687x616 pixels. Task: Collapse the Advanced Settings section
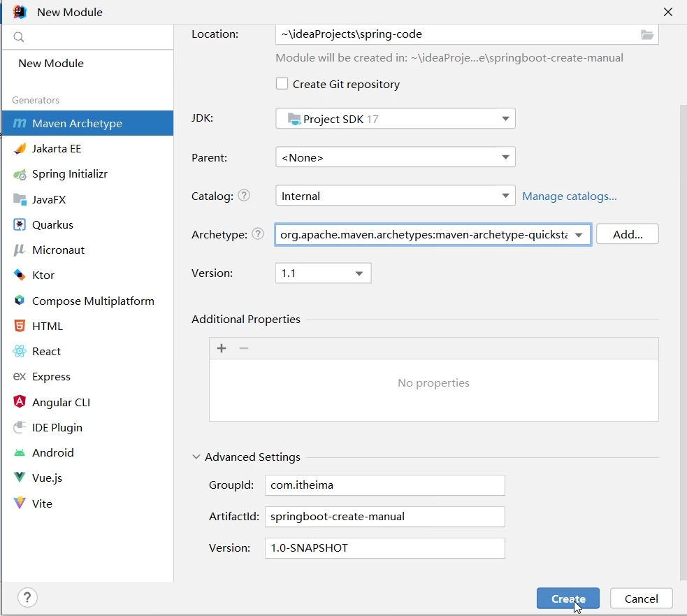point(196,457)
